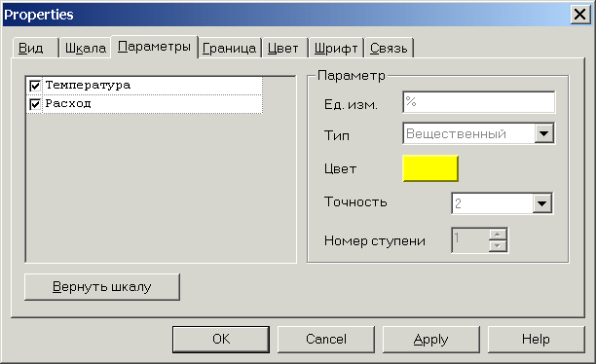
Task: Click the Apply button
Action: [x=431, y=339]
